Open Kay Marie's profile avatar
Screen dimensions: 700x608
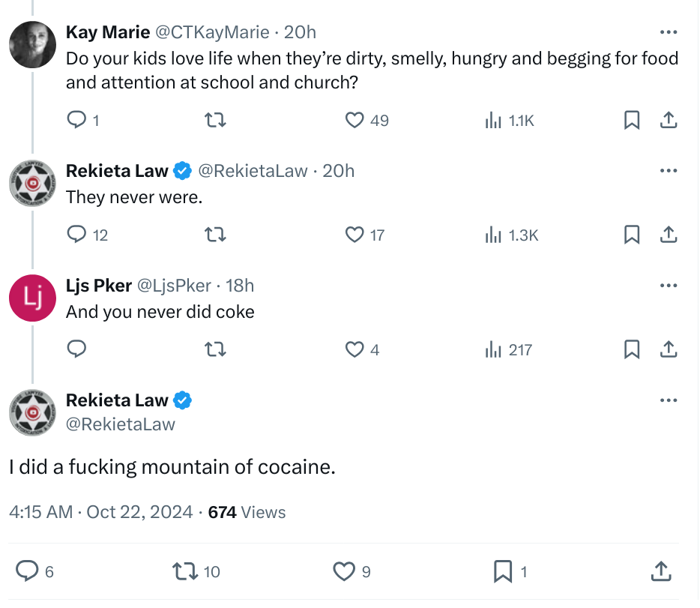click(32, 45)
